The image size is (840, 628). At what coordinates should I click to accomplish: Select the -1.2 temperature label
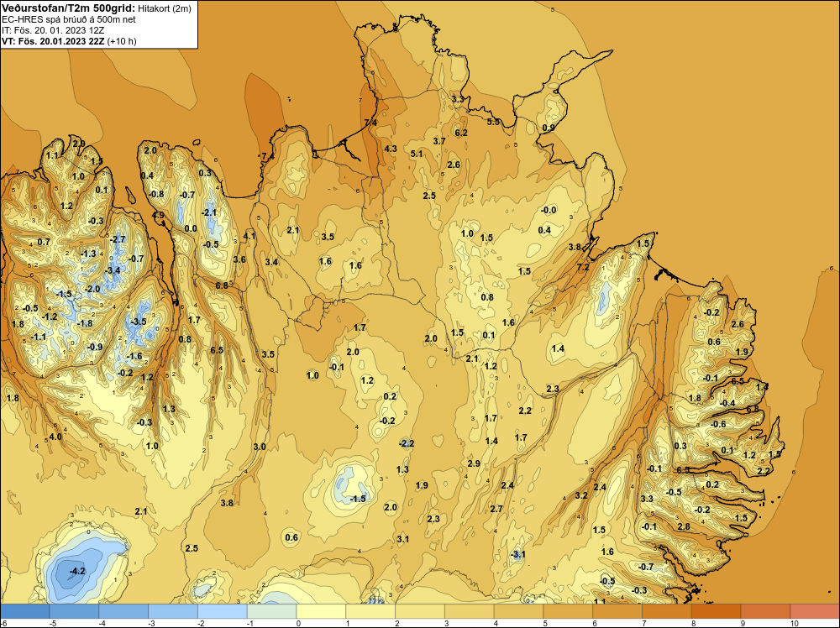click(50, 317)
